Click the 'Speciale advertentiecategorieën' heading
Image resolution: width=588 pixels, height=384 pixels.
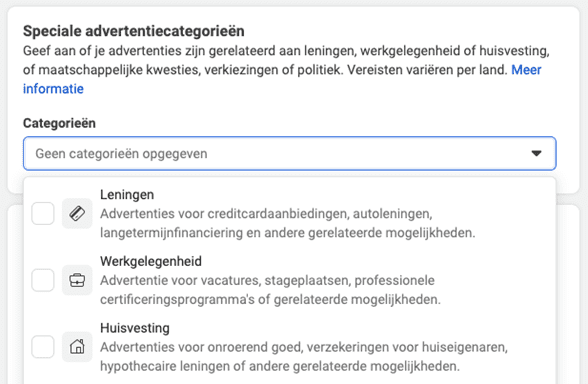click(134, 31)
